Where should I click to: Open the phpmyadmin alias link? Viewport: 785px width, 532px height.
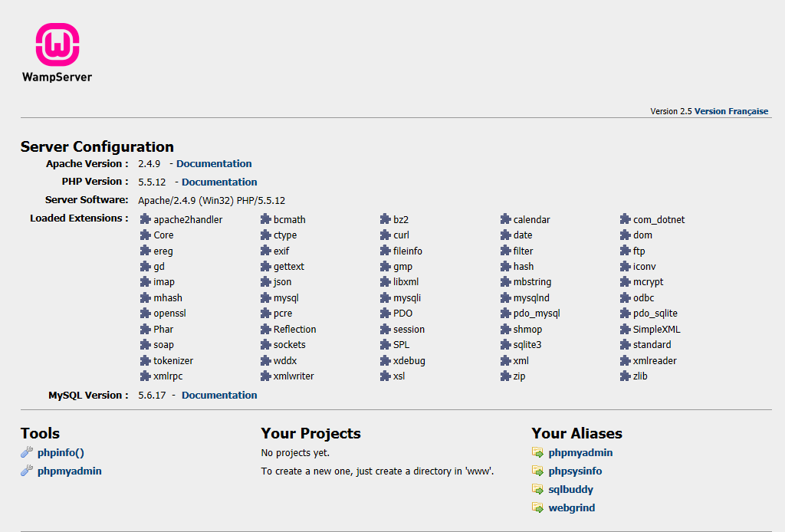(x=581, y=452)
